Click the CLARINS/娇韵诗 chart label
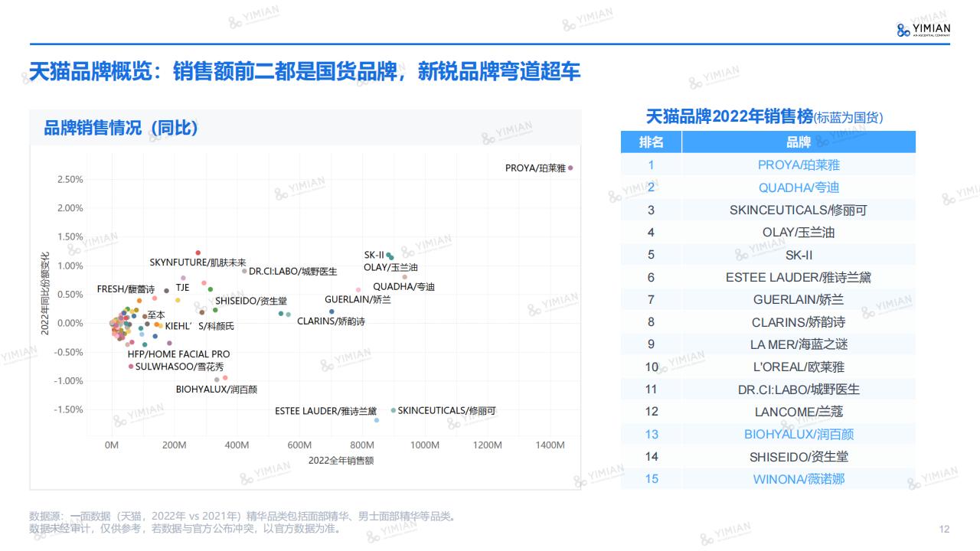 (x=331, y=321)
